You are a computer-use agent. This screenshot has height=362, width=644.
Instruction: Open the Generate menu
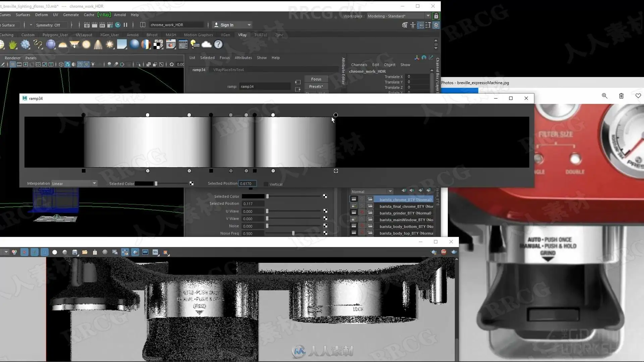coord(71,15)
